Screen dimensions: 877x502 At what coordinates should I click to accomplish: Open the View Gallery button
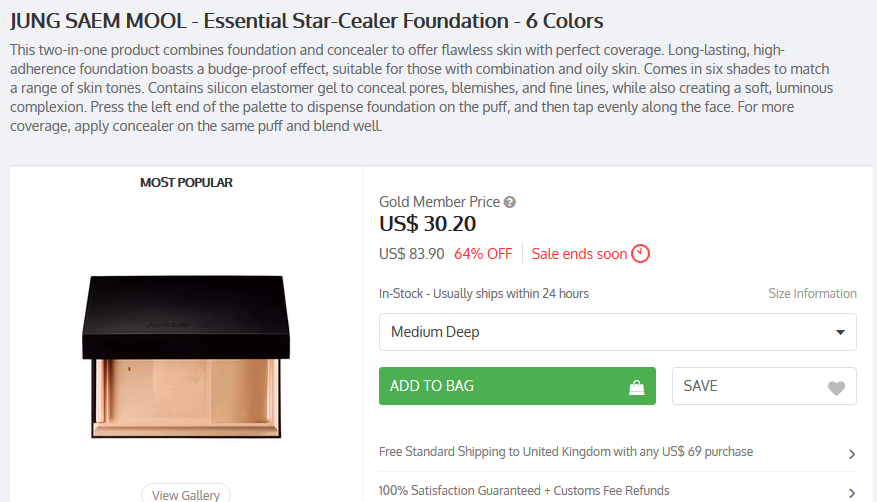click(x=186, y=494)
